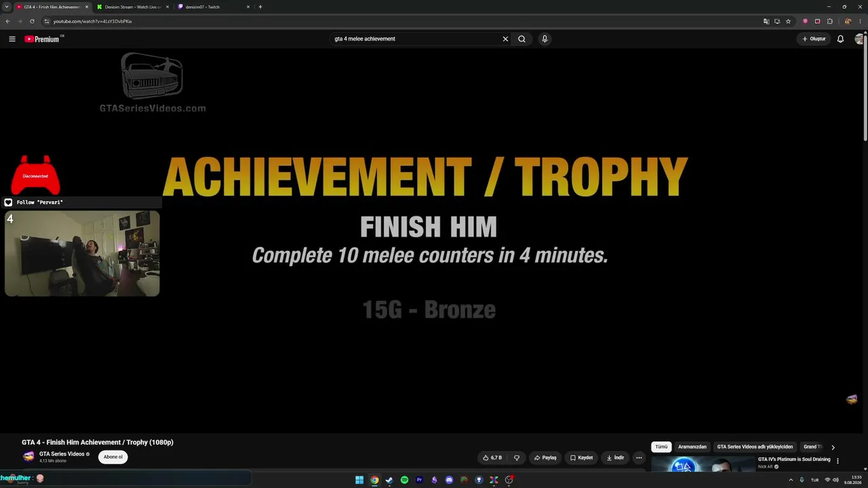The height and width of the screenshot is (488, 868).
Task: Open the Chrome profile avatar
Action: coord(848,21)
